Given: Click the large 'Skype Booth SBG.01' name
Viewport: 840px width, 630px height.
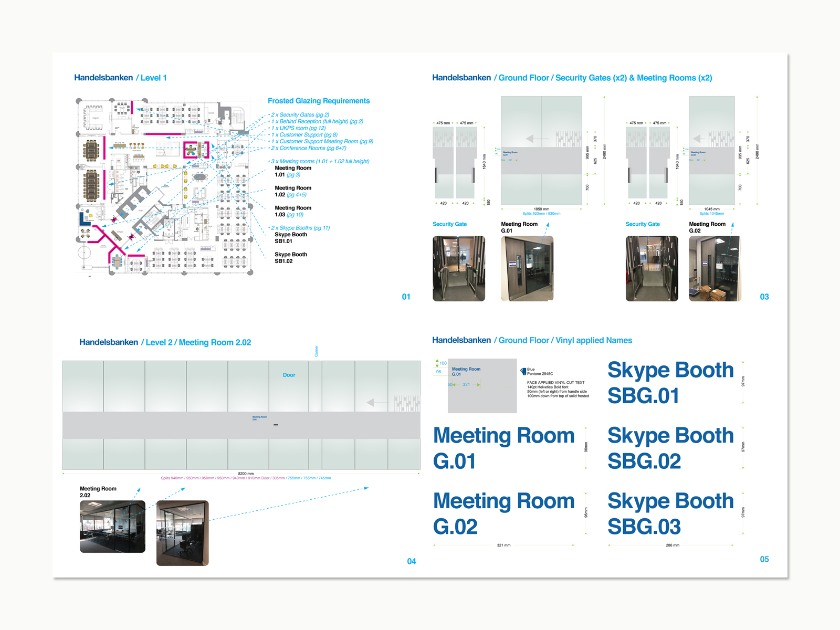Looking at the screenshot, I should click(670, 383).
